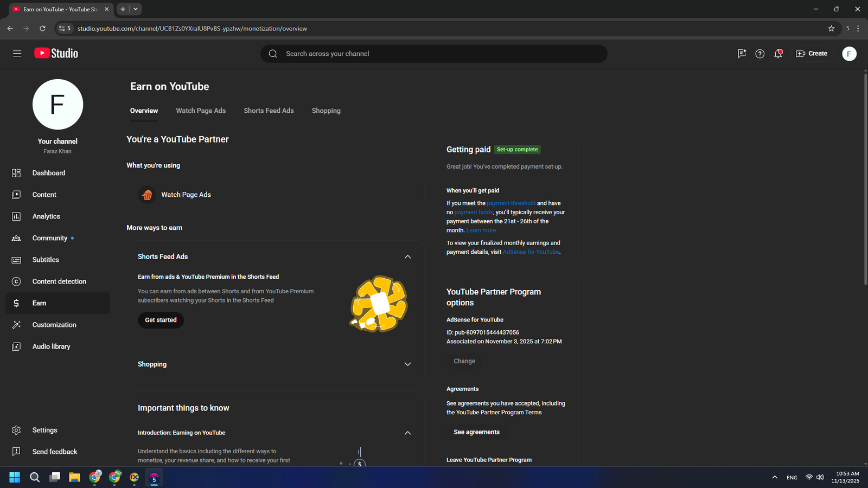Click the Get started button
Viewport: 868px width, 488px height.
(161, 320)
